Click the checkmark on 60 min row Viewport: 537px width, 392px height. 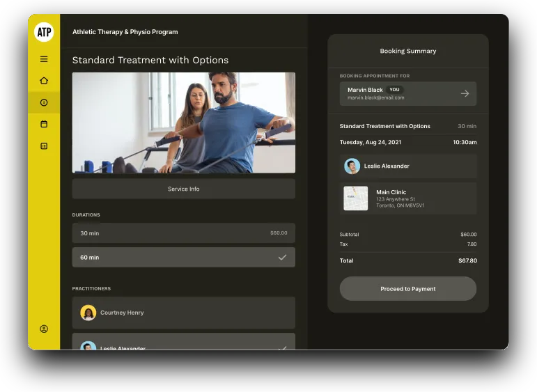point(282,257)
